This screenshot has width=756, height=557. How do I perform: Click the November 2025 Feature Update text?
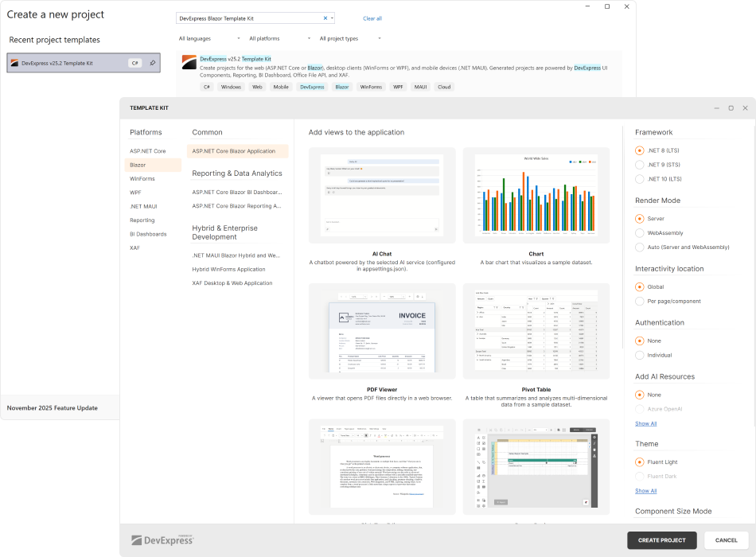(52, 408)
